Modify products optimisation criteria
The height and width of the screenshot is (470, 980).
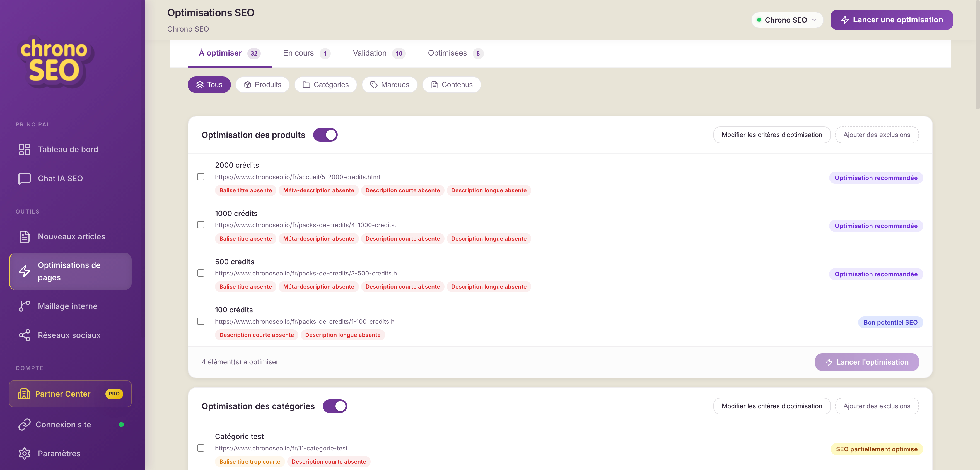[771, 135]
